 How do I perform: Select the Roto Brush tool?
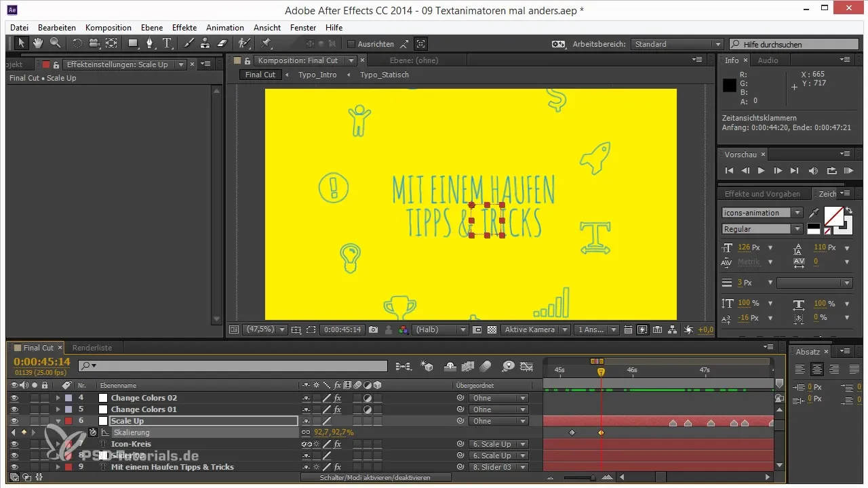tap(244, 43)
